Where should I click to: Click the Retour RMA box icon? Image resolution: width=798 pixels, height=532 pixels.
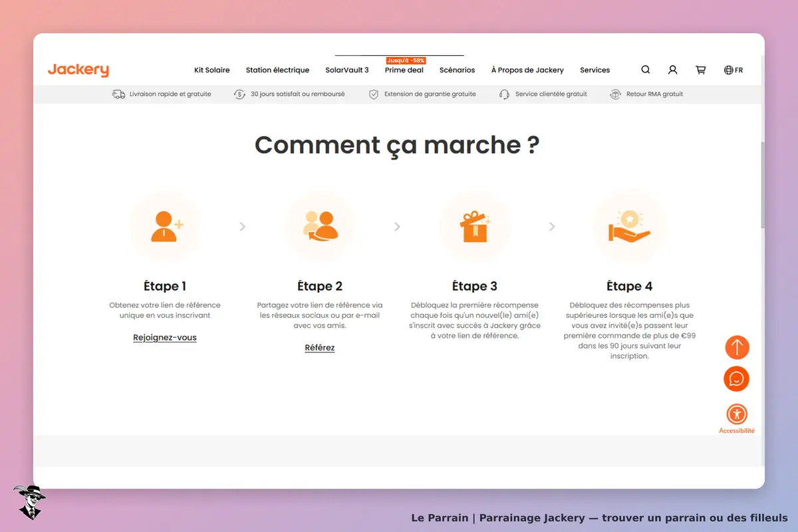click(615, 94)
